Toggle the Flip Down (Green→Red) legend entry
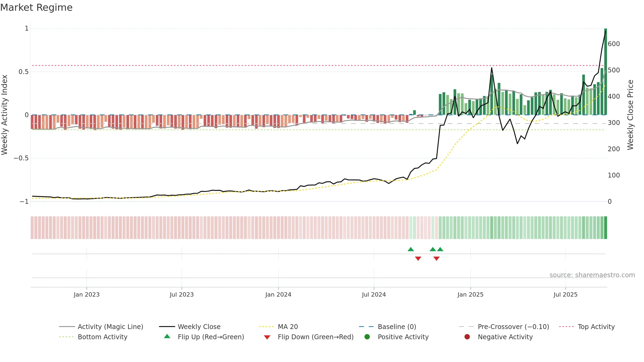The height and width of the screenshot is (362, 644). click(309, 337)
